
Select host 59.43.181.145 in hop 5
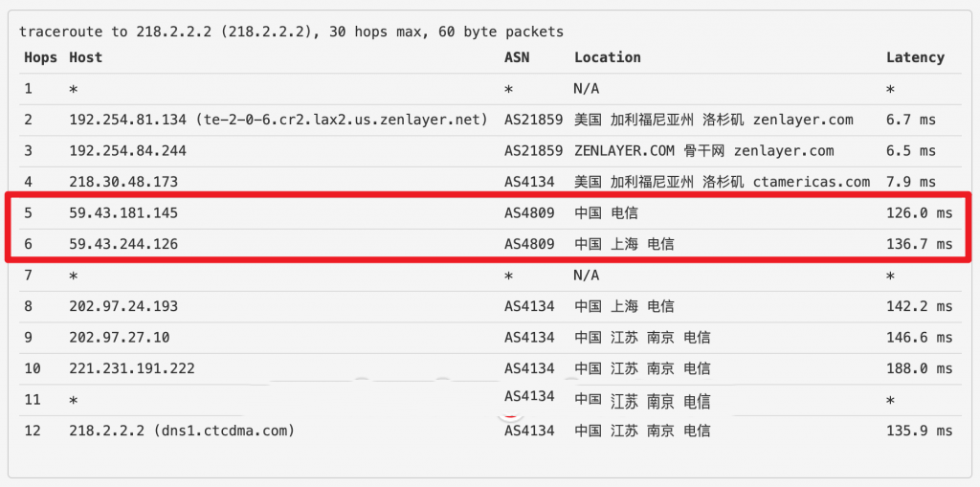(123, 213)
